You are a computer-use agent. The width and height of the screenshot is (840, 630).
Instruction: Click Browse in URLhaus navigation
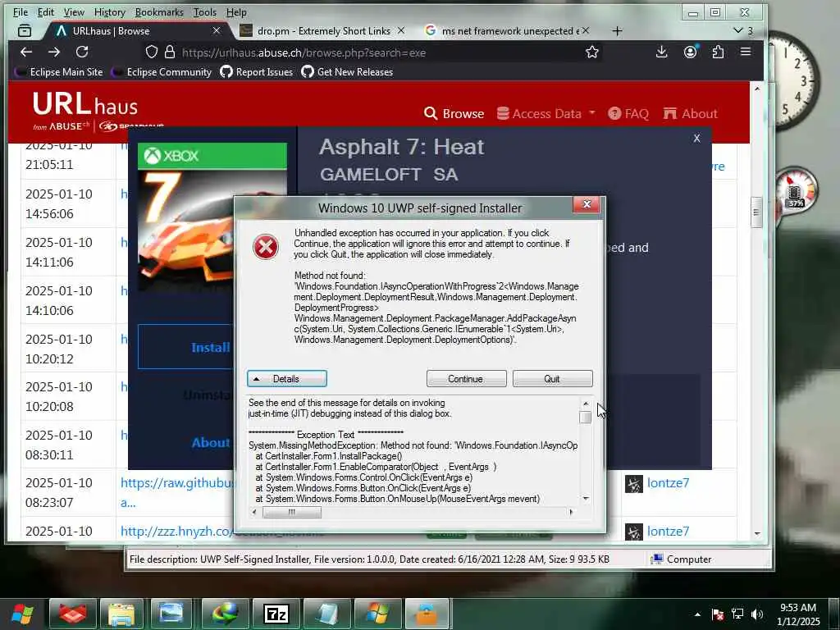(454, 113)
